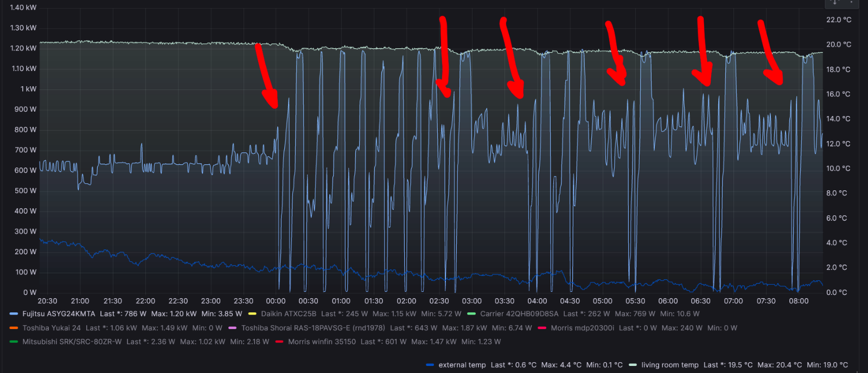The image size is (868, 373).
Task: Open the orange Toshiba Yukai 24 color swatch
Action: click(14, 328)
